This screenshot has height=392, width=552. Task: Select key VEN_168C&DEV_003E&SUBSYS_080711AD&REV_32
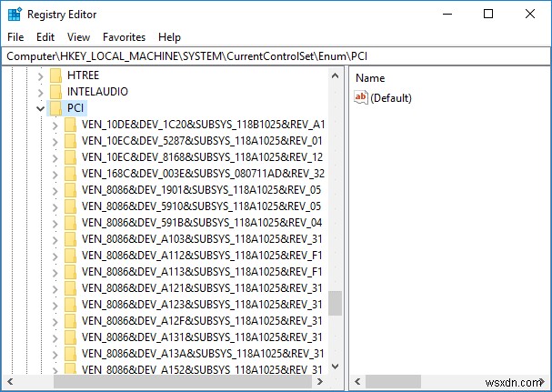[203, 174]
